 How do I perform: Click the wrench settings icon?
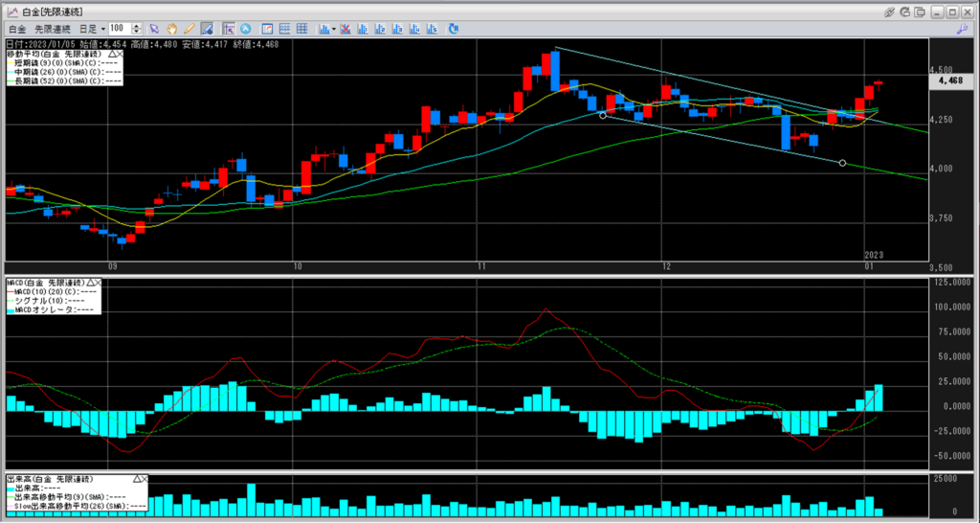962,29
